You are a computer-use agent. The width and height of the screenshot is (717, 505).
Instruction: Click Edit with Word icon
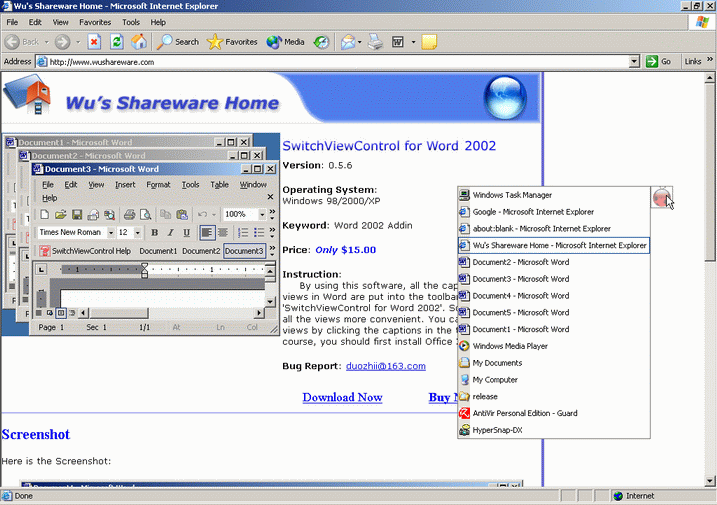tap(398, 42)
